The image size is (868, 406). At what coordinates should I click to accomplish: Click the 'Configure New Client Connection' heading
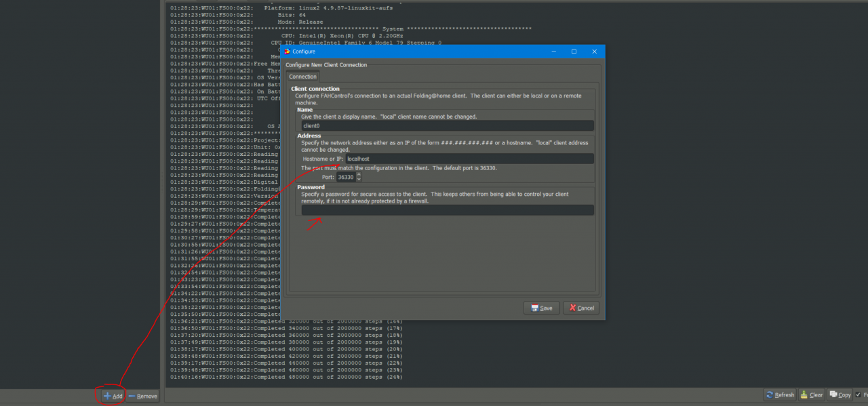tap(326, 65)
